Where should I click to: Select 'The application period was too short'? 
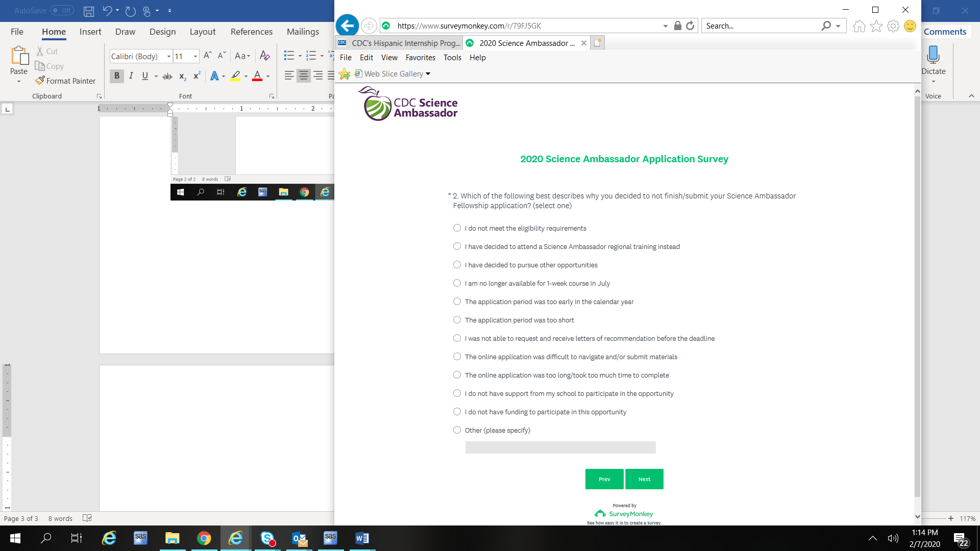[x=457, y=320]
